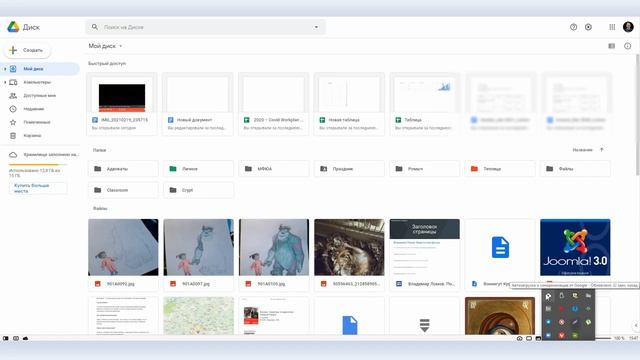The width and height of the screenshot is (640, 360).
Task: Open the Crypt folder
Action: click(198, 190)
